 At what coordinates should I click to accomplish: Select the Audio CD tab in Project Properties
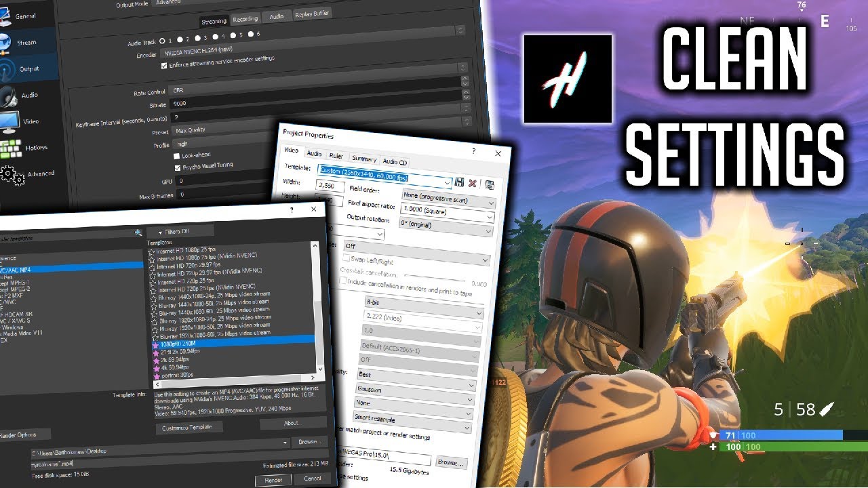(395, 162)
